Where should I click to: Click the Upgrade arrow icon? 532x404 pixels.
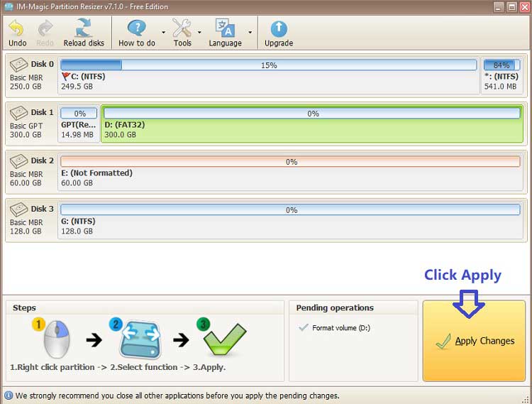(279, 29)
